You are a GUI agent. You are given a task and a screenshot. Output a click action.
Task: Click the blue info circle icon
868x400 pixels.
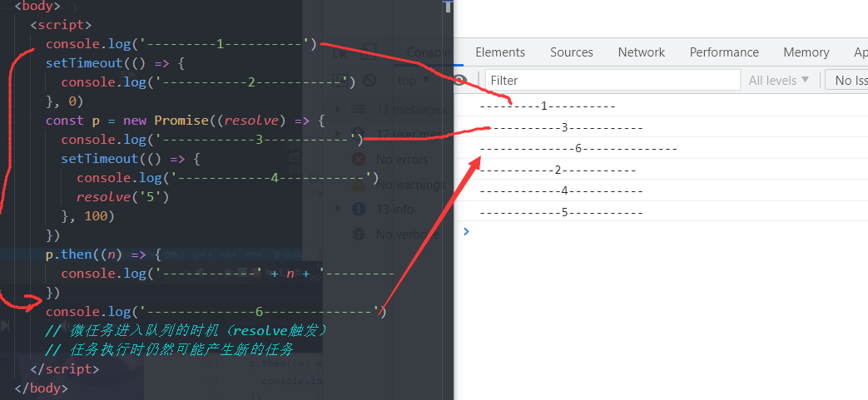click(x=359, y=209)
